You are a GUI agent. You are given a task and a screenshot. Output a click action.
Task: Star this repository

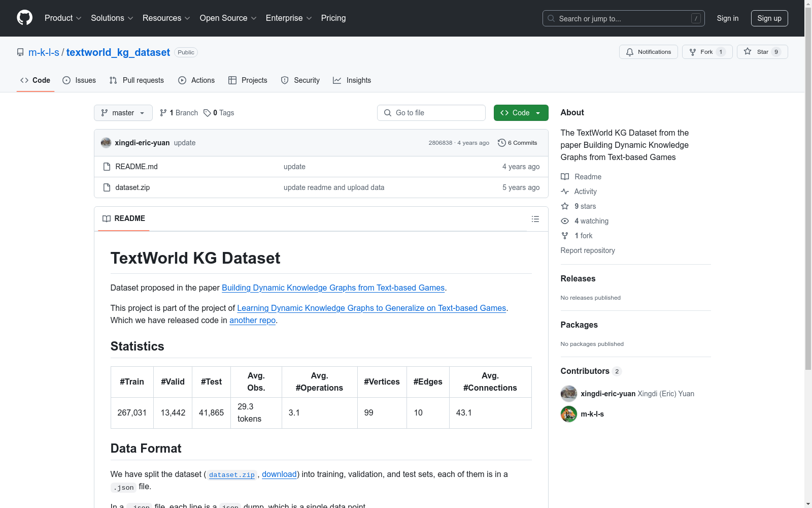point(762,52)
